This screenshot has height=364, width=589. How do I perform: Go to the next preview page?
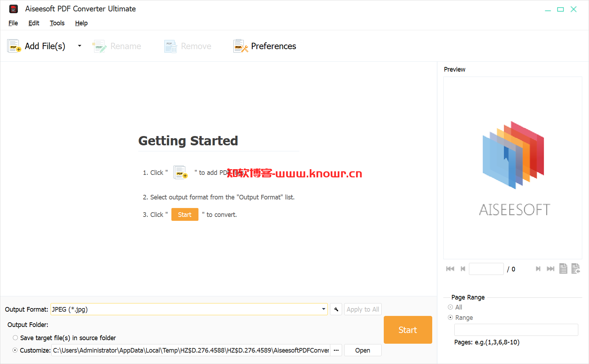click(538, 269)
